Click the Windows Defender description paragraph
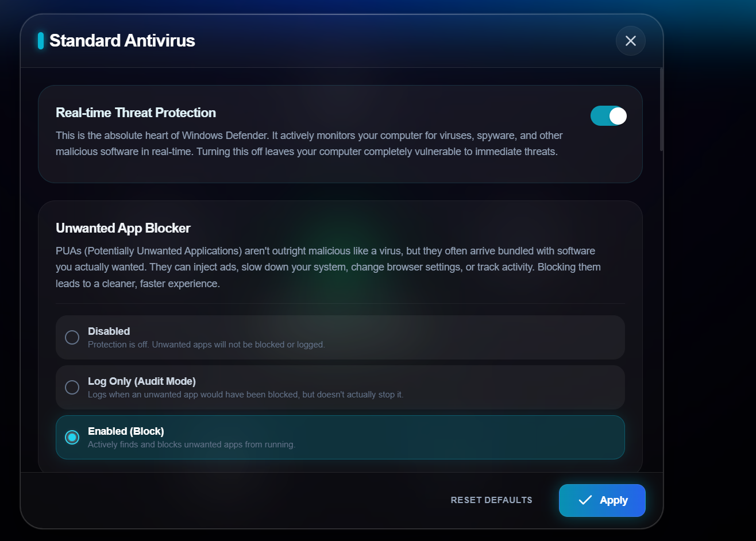 pyautogui.click(x=308, y=144)
